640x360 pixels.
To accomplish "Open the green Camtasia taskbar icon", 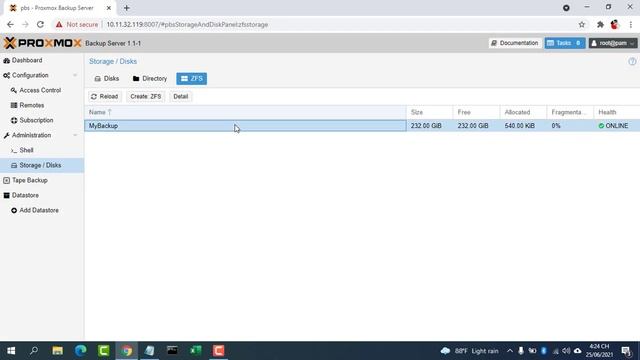I will point(104,351).
